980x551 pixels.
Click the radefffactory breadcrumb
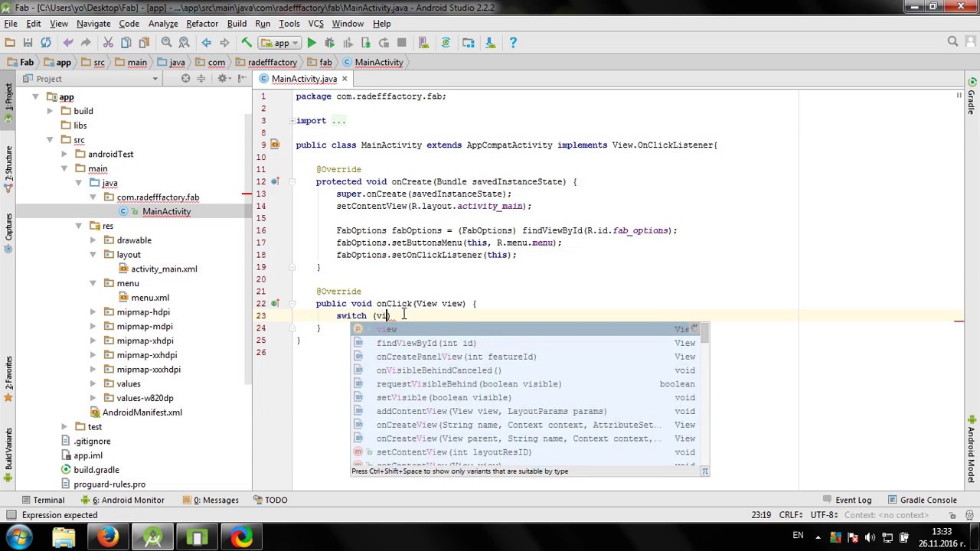266,62
